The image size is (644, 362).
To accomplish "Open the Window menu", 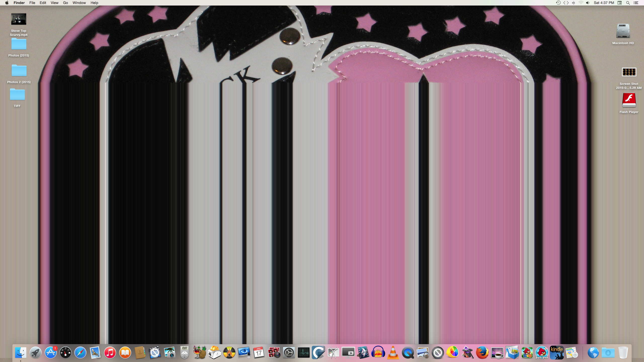I will click(79, 3).
